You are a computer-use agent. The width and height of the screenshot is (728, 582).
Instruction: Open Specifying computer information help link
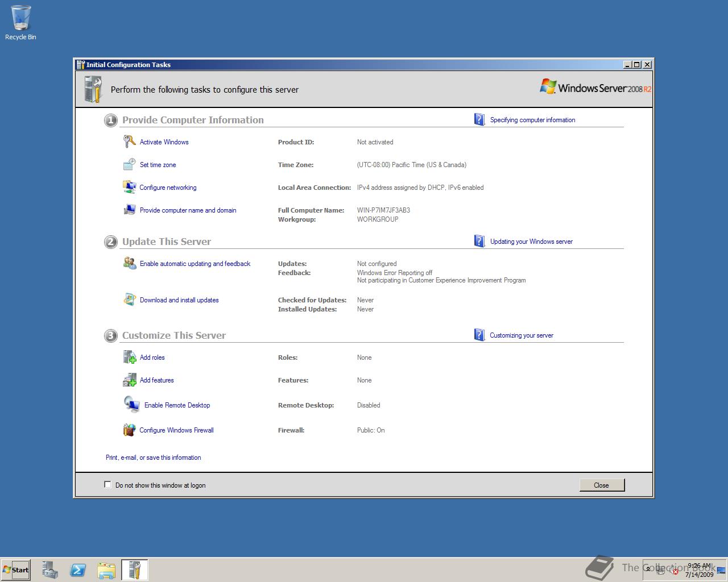[532, 120]
